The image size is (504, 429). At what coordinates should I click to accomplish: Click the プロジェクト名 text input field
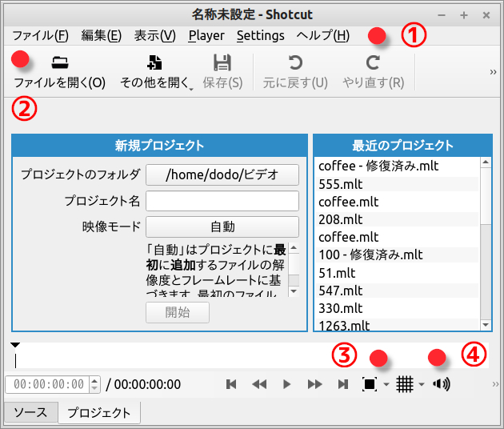click(x=222, y=201)
